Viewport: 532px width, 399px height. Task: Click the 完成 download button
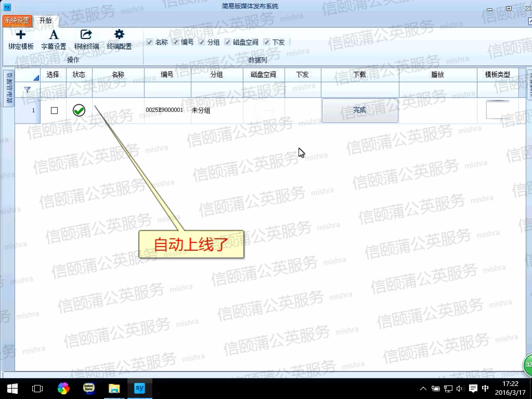coord(360,111)
